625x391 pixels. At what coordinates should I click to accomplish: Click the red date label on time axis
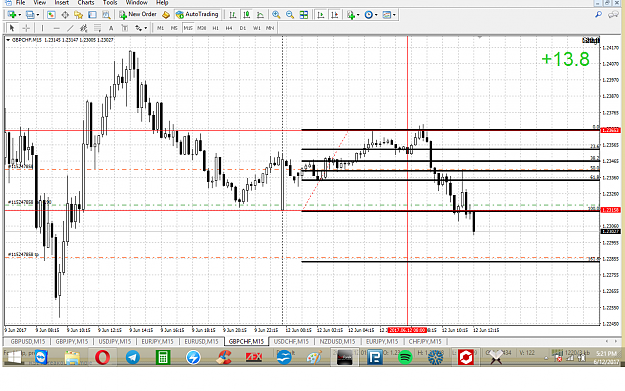coord(407,330)
